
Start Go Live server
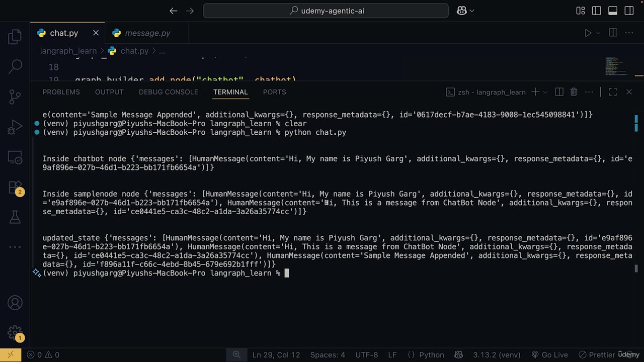pyautogui.click(x=549, y=354)
